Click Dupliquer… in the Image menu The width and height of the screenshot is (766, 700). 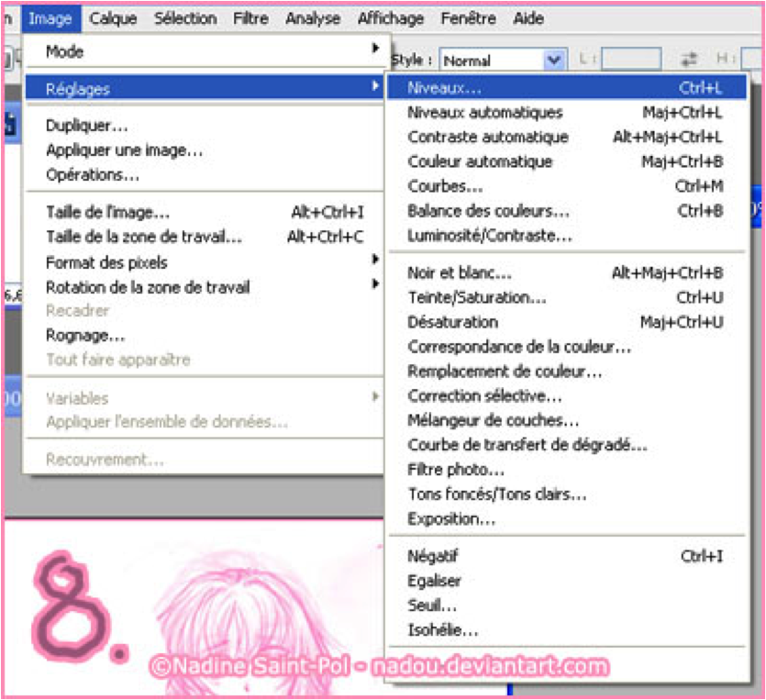click(x=86, y=126)
